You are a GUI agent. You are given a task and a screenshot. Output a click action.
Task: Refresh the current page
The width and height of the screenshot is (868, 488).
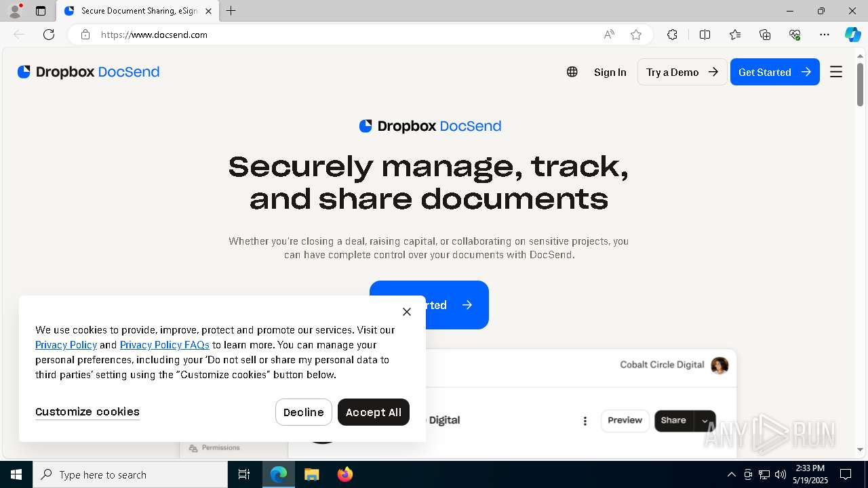point(49,35)
